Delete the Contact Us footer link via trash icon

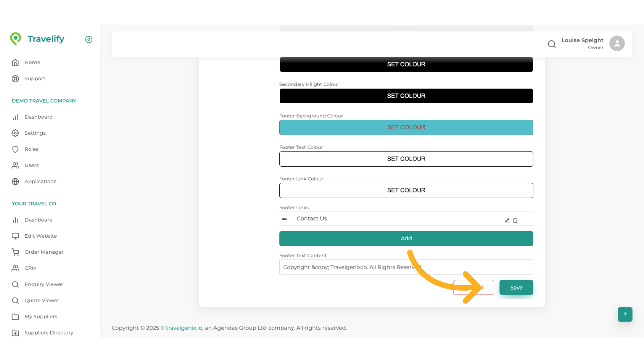pos(516,220)
